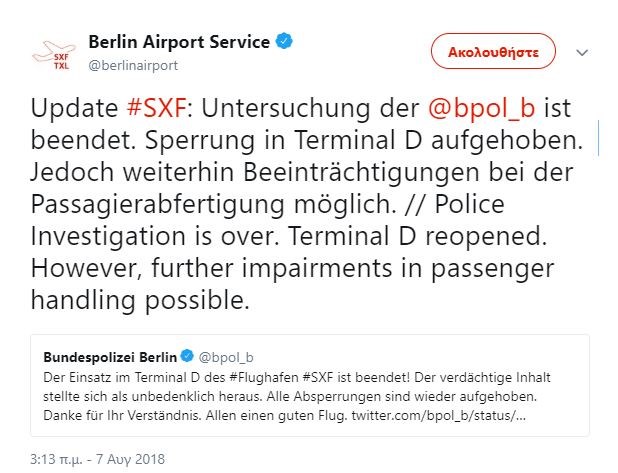Viewport: 618px width, 473px height.
Task: Click the verified badge beside Berlin Airport Service
Action: (x=284, y=42)
